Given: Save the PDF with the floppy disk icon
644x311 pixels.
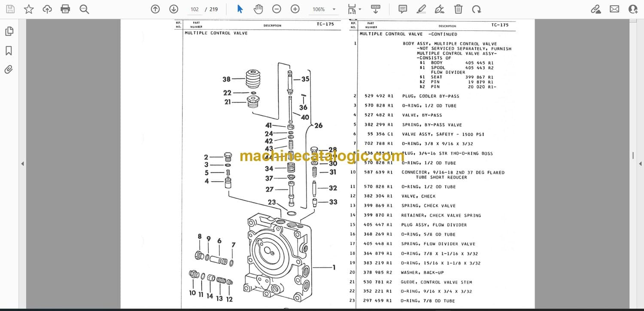Looking at the screenshot, I should point(10,9).
